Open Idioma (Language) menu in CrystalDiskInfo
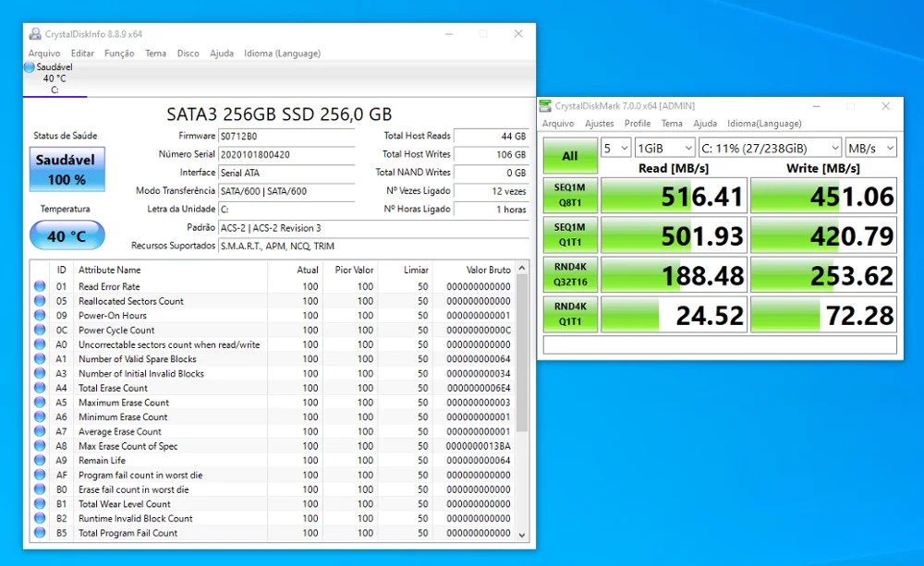924x566 pixels. pyautogui.click(x=282, y=53)
